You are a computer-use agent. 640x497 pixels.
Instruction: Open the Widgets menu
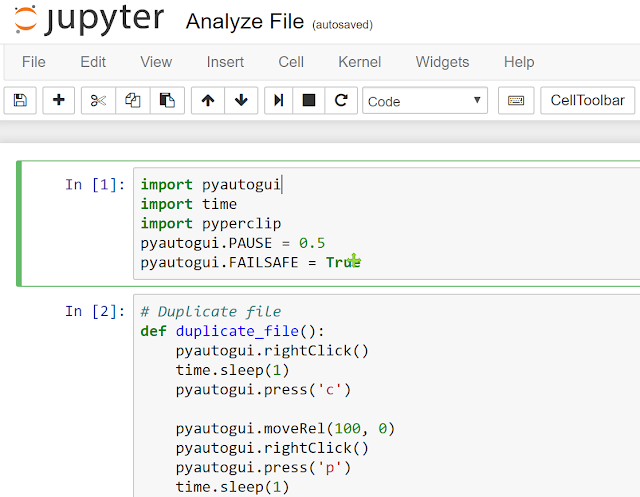tap(442, 62)
